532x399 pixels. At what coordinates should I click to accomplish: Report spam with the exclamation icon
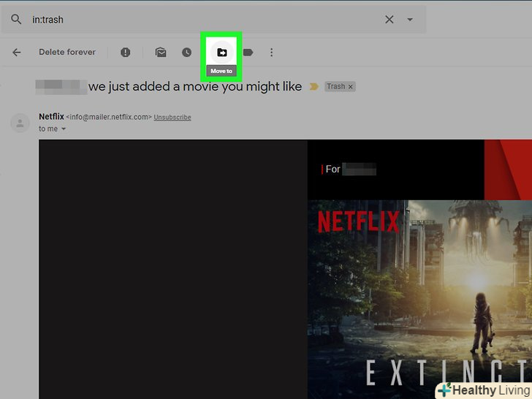click(126, 53)
